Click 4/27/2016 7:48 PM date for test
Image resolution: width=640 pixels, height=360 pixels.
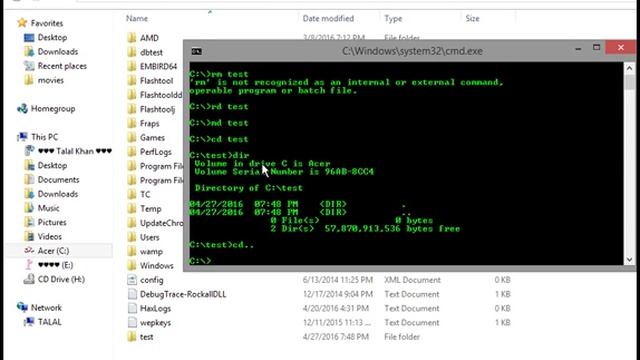(336, 337)
